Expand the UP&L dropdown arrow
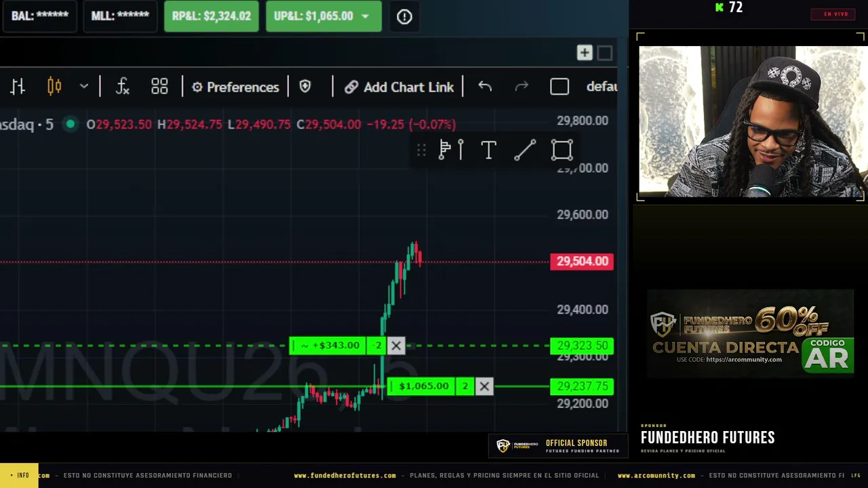 coord(366,16)
